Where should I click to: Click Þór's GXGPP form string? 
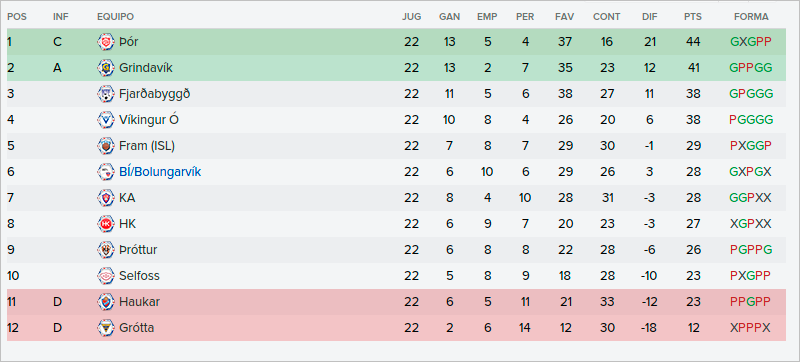pyautogui.click(x=751, y=42)
